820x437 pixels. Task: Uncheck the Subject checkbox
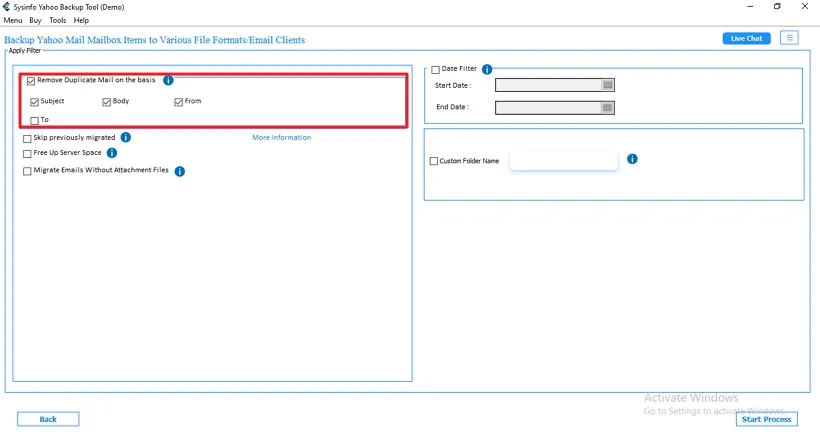35,102
